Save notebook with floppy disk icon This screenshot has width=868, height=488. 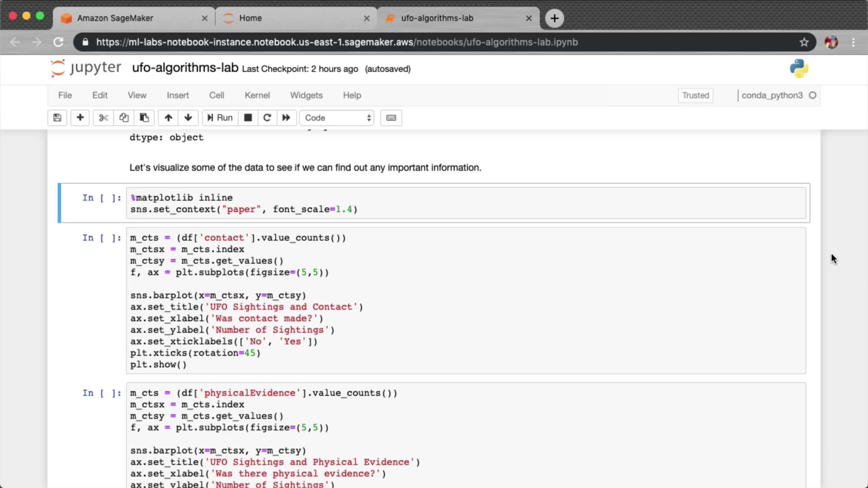[x=57, y=118]
